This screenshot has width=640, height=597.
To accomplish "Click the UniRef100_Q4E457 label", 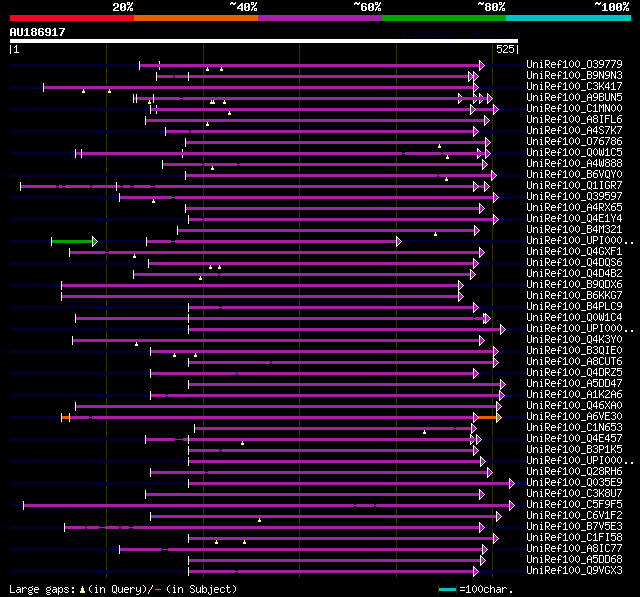I will click(x=574, y=439).
